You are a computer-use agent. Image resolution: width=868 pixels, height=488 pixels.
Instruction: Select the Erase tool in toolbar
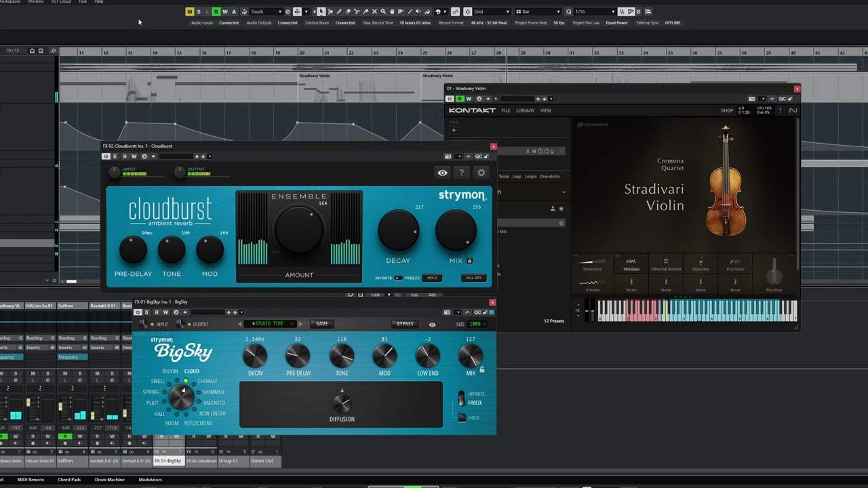click(x=349, y=12)
